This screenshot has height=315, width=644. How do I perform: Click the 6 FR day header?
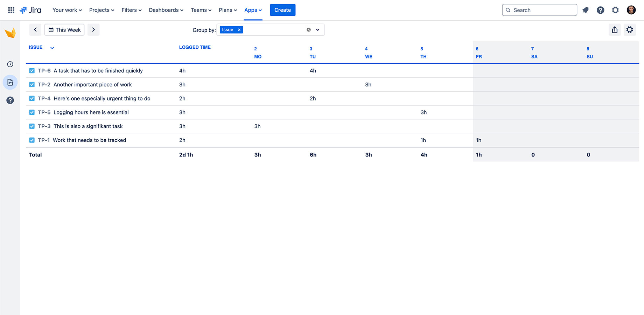(x=479, y=52)
